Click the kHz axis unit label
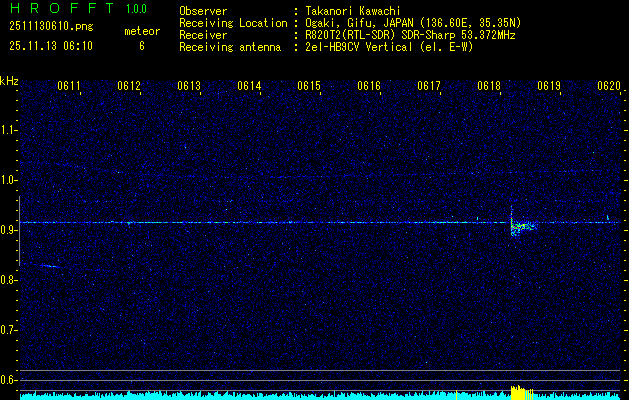 9,81
